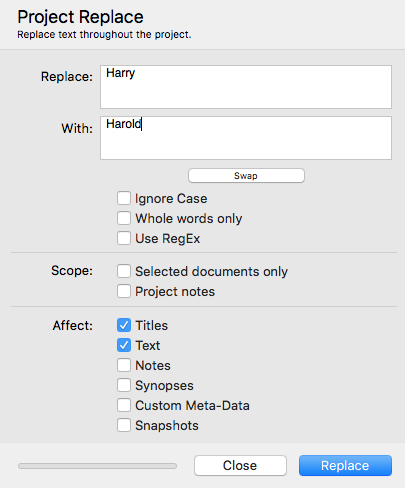Viewport: 405px width, 488px height.
Task: Enable the Notes affect checkbox
Action: (x=124, y=365)
